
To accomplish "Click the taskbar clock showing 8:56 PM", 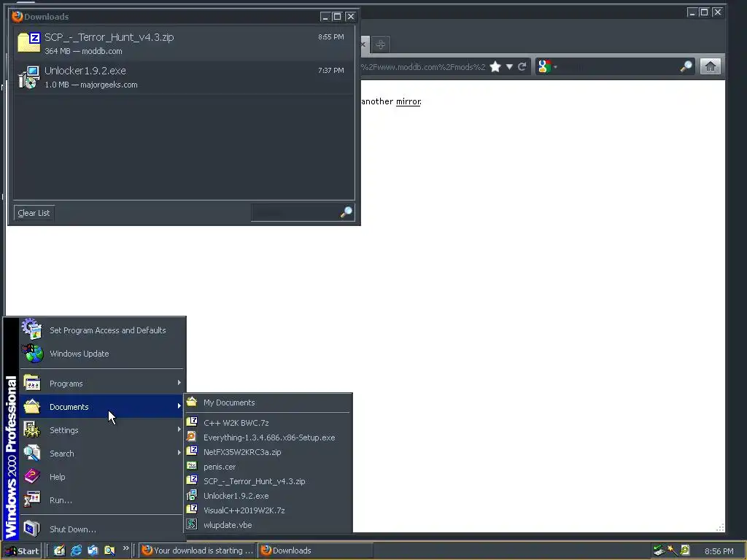I will [719, 551].
